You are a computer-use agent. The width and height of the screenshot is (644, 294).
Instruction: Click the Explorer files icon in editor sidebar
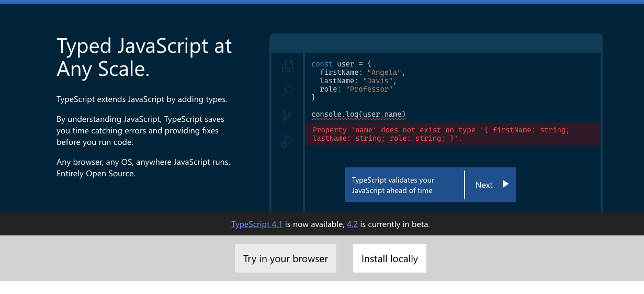point(287,66)
